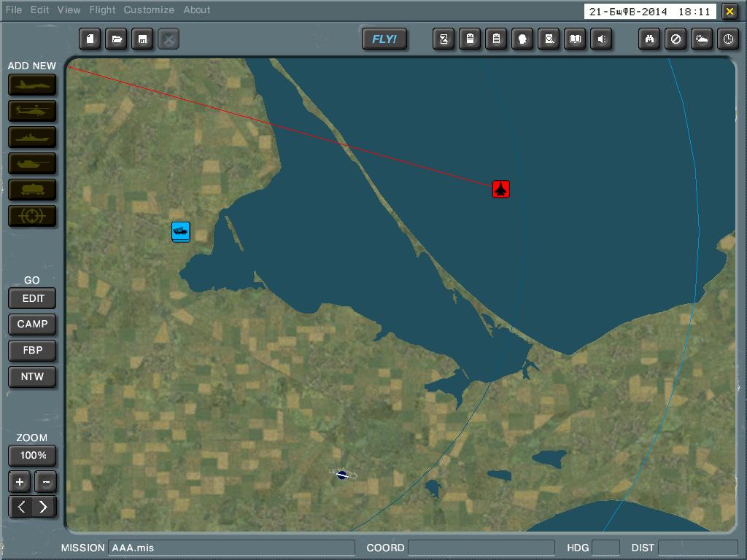Open the File menu
The height and width of the screenshot is (560, 747).
click(x=14, y=9)
